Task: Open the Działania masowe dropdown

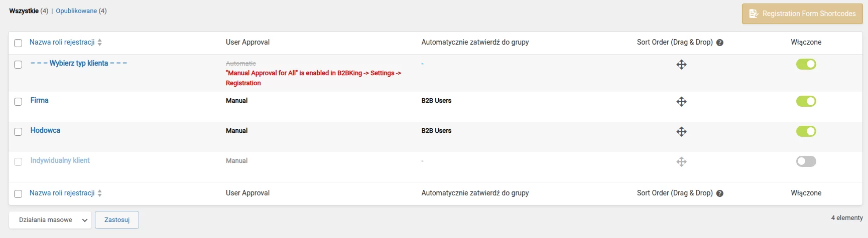Action: (50, 220)
